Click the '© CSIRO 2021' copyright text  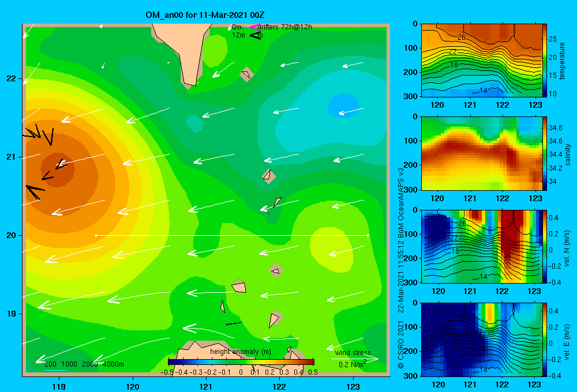(x=401, y=345)
